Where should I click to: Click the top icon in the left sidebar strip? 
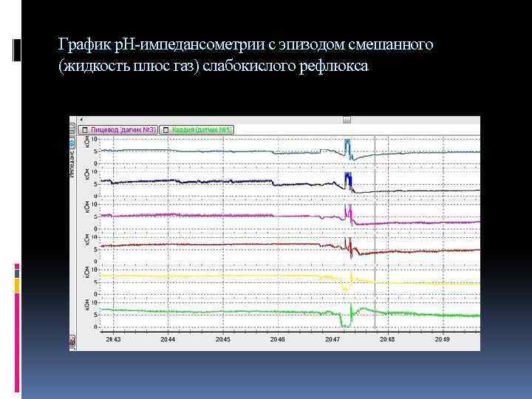point(72,129)
